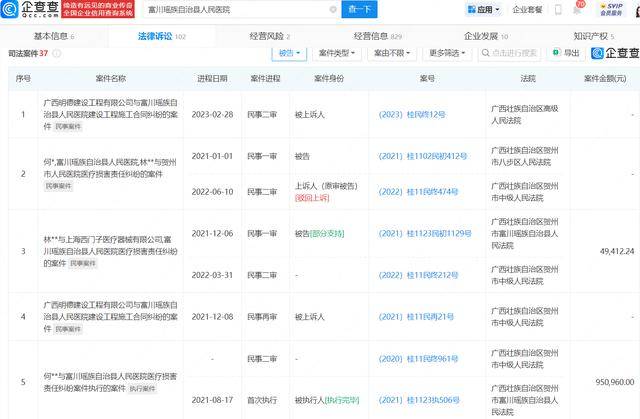
Task: Click 上诉人（原审被告）identity cell
Action: point(326,186)
